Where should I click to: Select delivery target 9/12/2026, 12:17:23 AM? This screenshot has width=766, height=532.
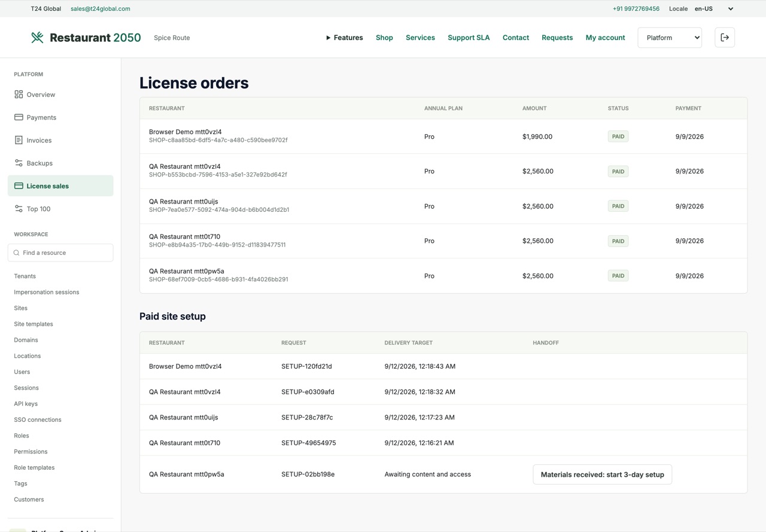click(x=420, y=417)
